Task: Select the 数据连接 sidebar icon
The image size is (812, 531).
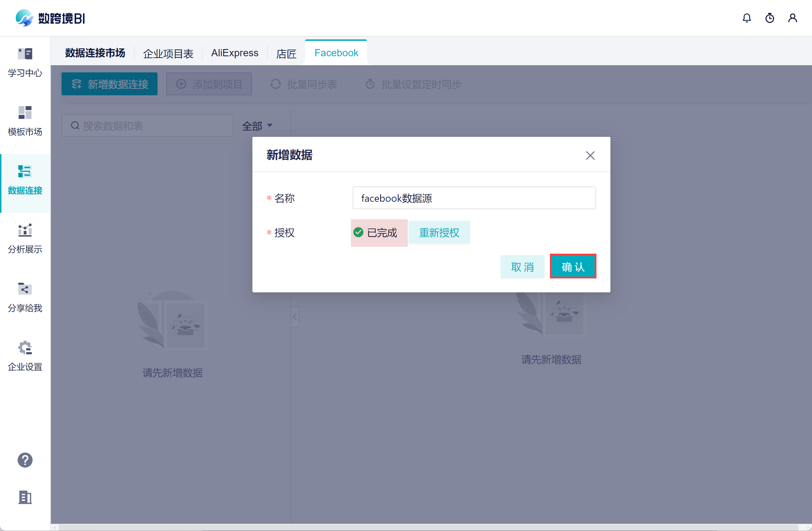Action: pyautogui.click(x=25, y=172)
